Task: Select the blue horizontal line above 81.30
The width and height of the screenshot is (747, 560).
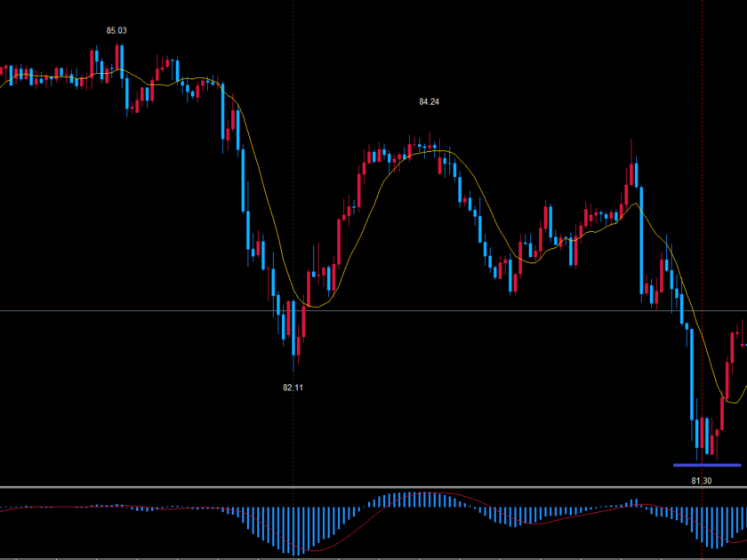Action: click(707, 465)
